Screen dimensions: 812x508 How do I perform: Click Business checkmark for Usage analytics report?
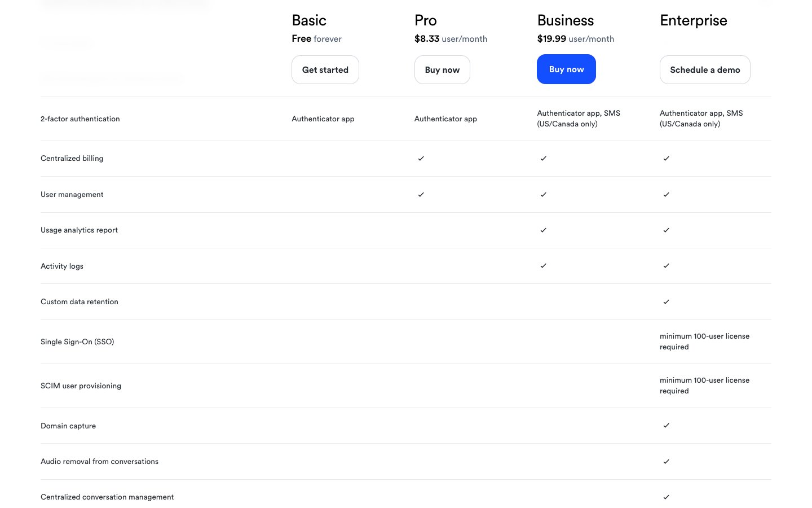544,230
